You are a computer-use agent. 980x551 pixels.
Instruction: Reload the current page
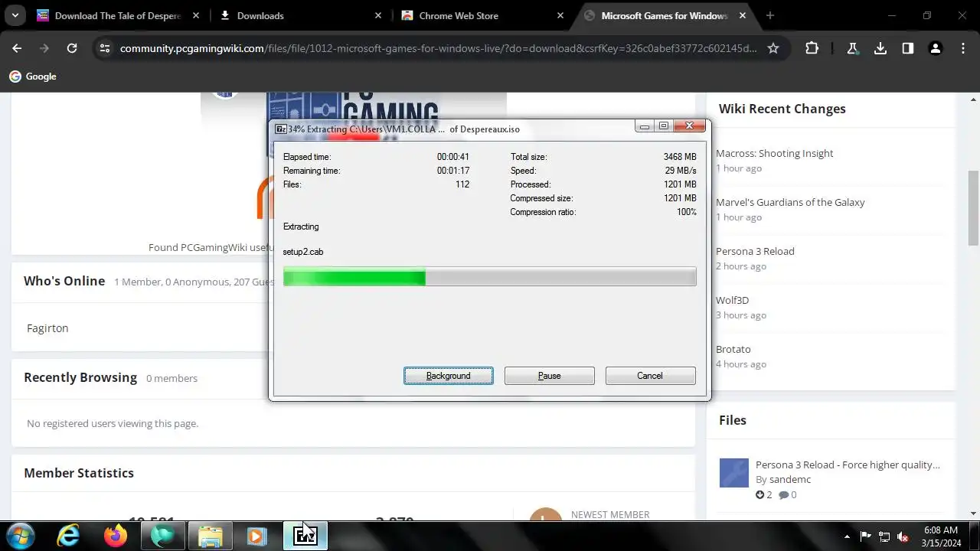[x=72, y=48]
